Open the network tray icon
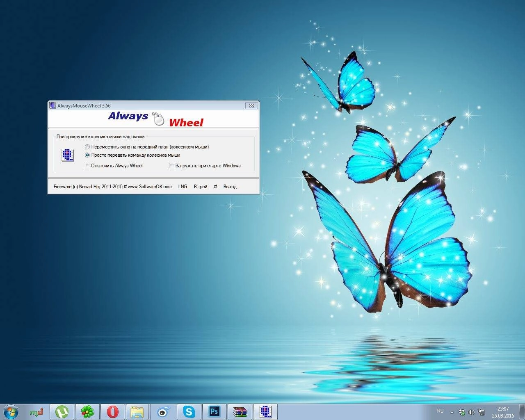This screenshot has height=420, width=525. pos(481,412)
